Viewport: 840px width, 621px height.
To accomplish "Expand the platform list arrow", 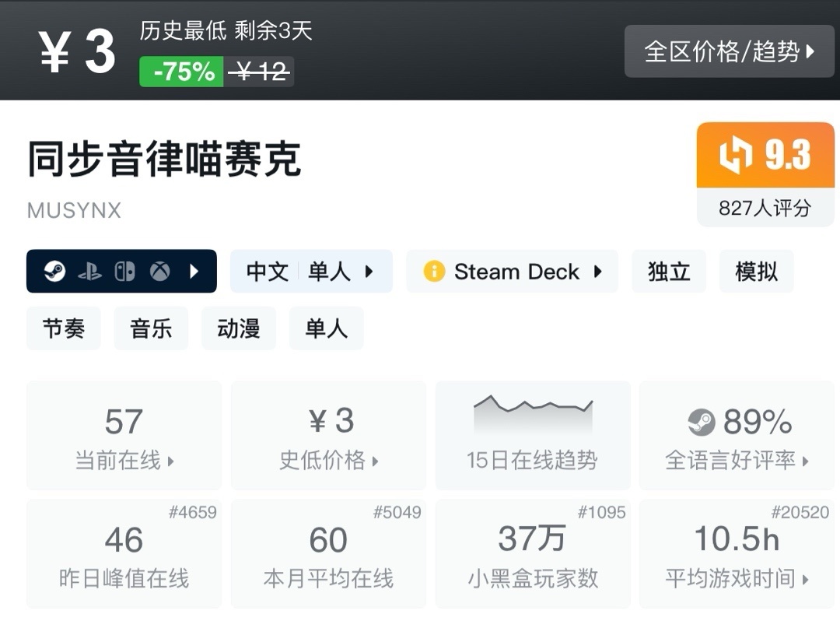I will pyautogui.click(x=194, y=272).
